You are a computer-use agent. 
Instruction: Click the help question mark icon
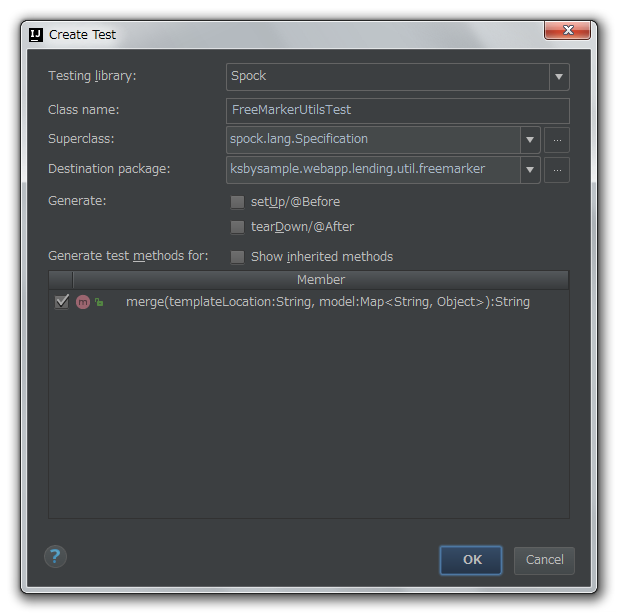point(55,556)
